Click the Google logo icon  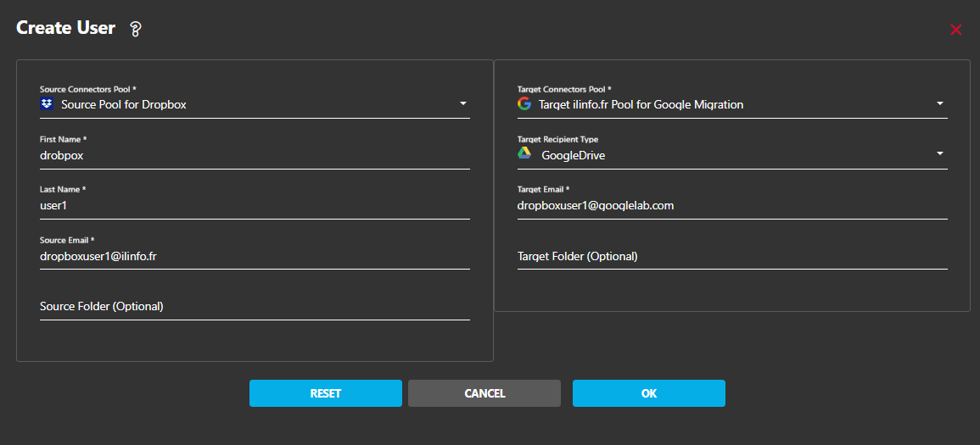coord(524,103)
